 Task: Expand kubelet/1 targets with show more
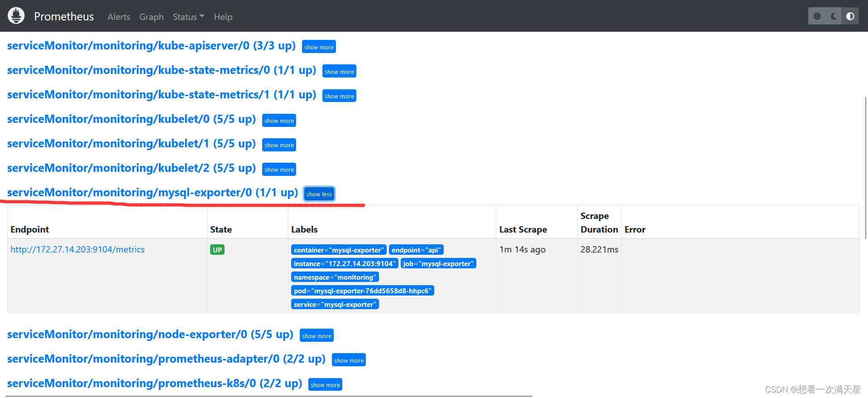coord(279,145)
